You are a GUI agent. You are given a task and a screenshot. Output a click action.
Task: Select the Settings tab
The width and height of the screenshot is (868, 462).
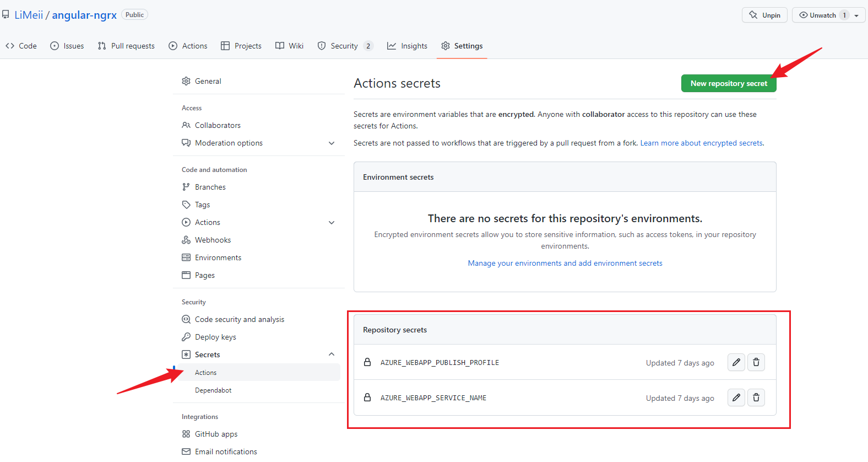[462, 46]
